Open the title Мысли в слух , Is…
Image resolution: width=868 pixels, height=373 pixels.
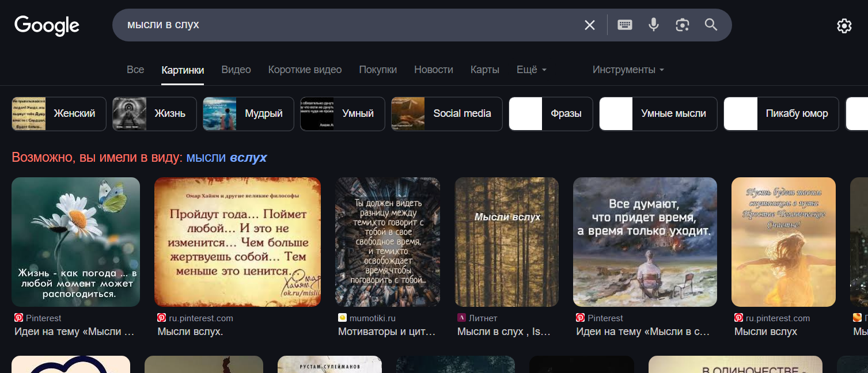(504, 332)
